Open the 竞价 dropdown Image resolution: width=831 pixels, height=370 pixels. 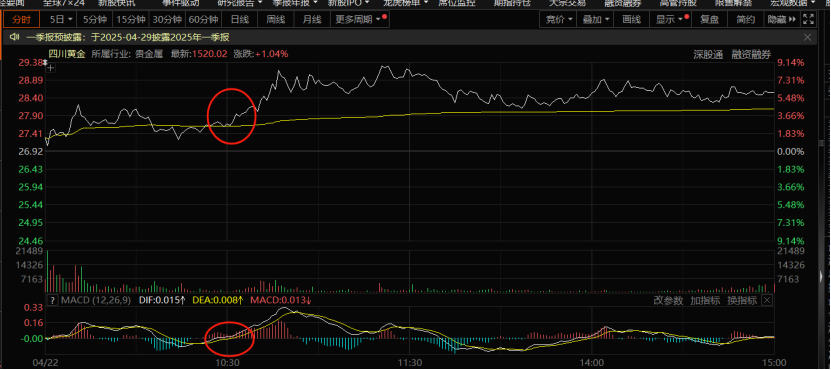(558, 20)
